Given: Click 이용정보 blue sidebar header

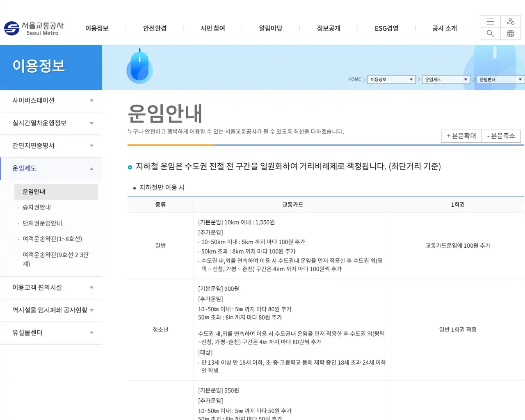Looking at the screenshot, I should click(x=51, y=67).
